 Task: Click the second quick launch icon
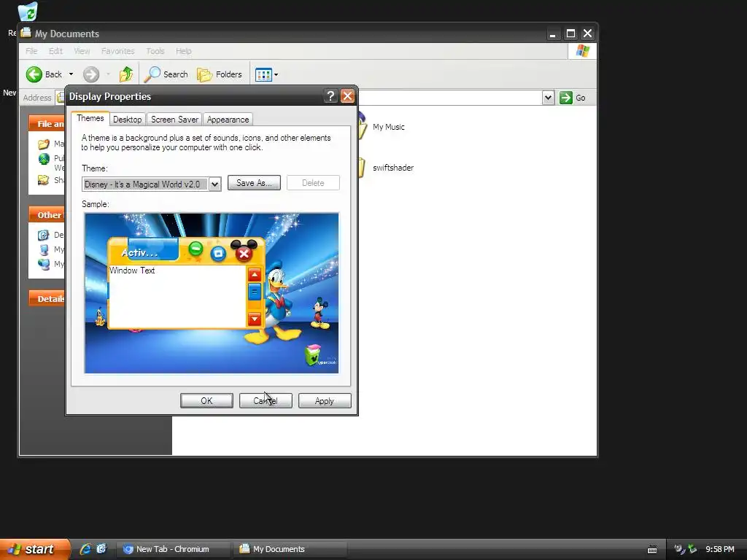click(101, 549)
